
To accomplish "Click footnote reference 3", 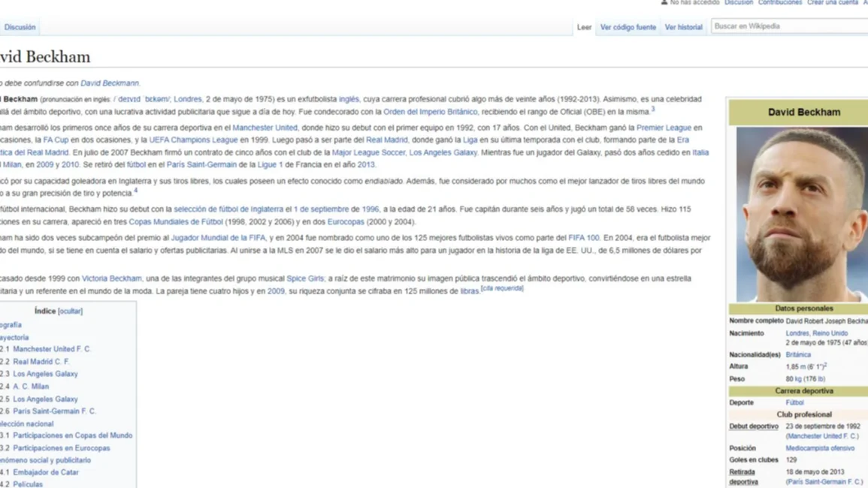I will tap(653, 109).
